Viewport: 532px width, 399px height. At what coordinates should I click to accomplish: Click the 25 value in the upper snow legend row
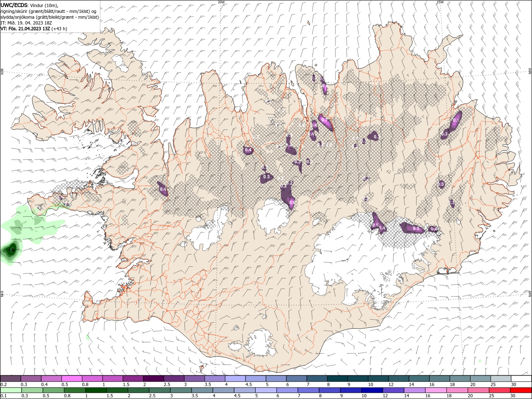click(x=493, y=384)
